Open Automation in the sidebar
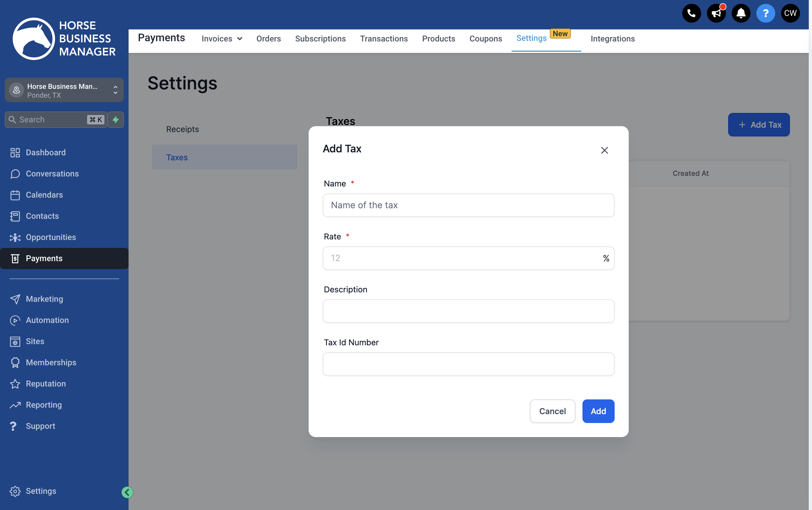 click(64, 320)
